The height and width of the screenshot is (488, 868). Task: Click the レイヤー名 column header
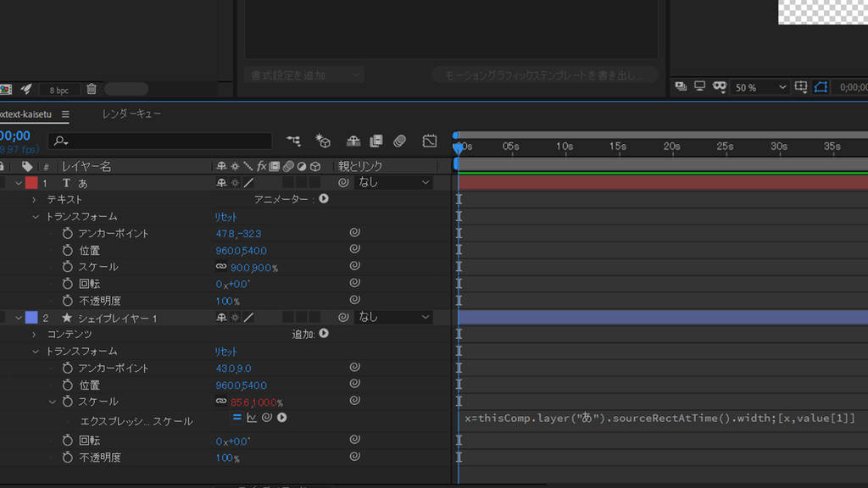coord(86,167)
